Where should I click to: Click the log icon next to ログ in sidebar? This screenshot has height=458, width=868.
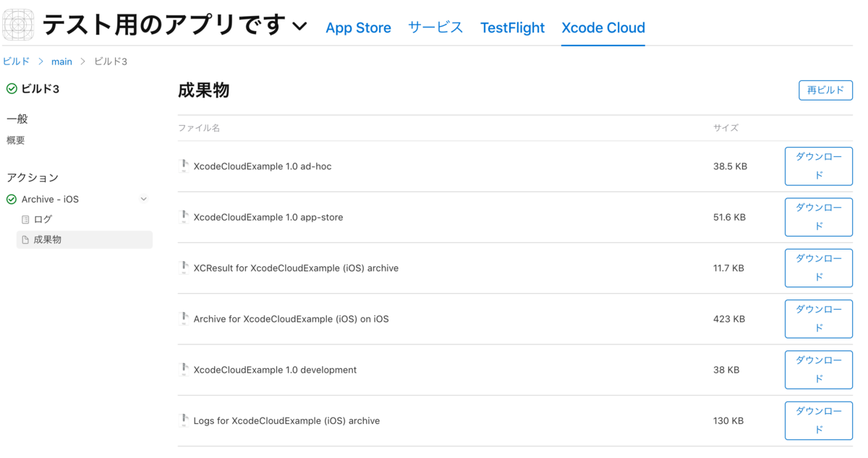pos(27,219)
